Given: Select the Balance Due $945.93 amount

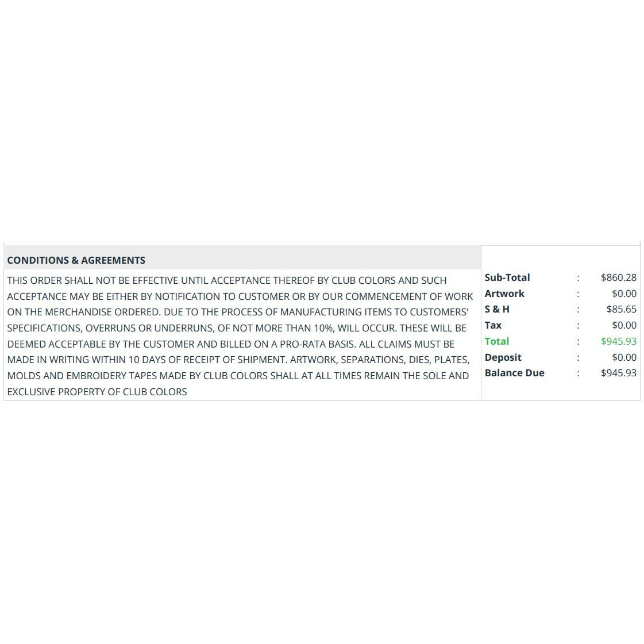Looking at the screenshot, I should [618, 373].
